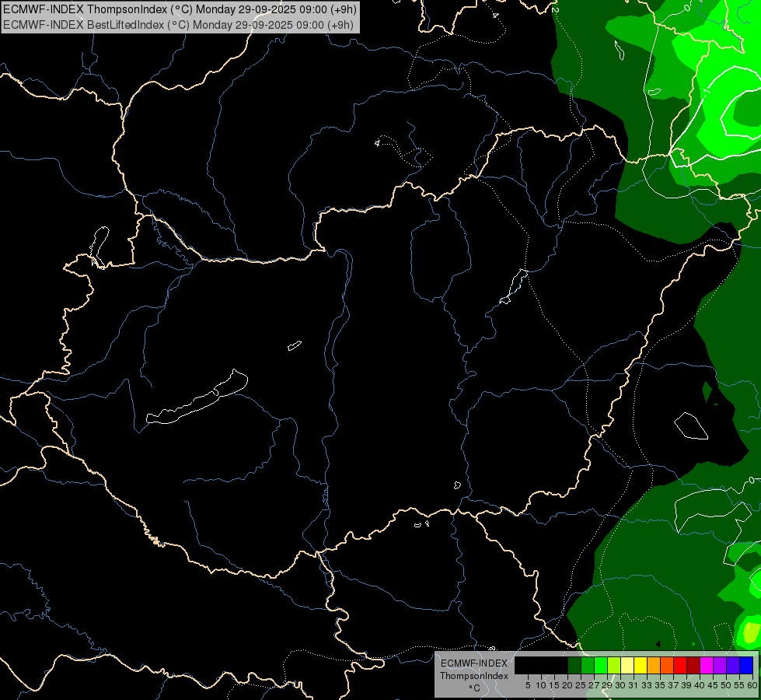Click the lime 29–30 legend swatch
The height and width of the screenshot is (700, 761).
(x=614, y=665)
